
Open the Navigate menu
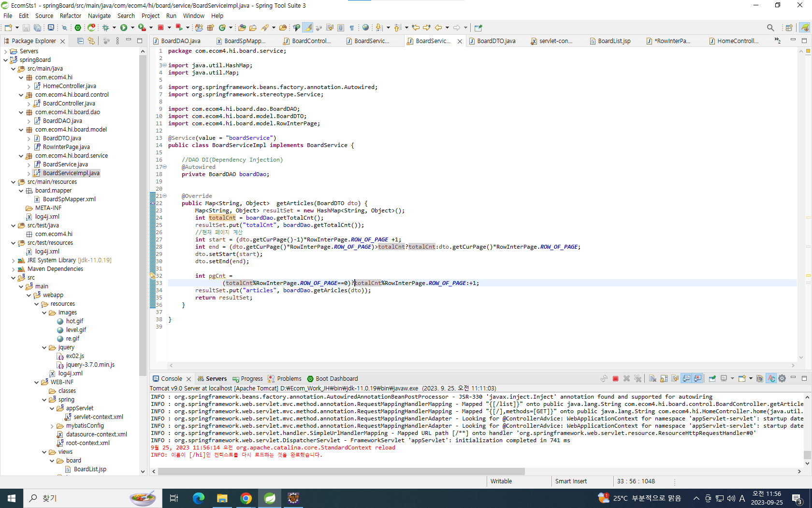coord(99,15)
